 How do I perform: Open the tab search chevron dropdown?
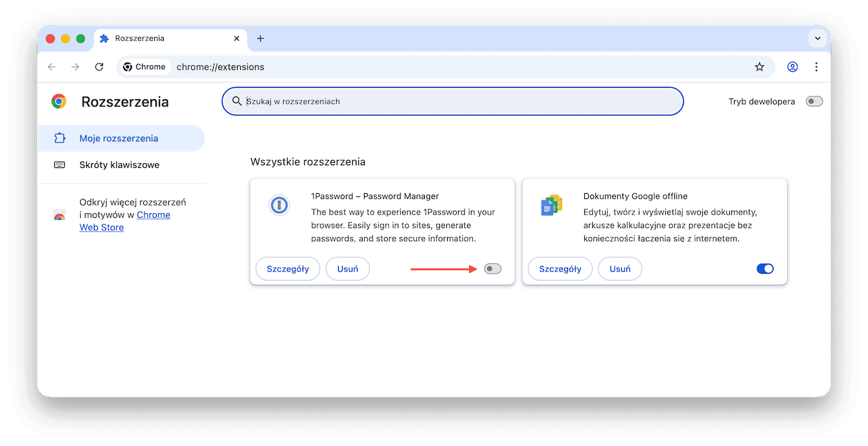818,39
